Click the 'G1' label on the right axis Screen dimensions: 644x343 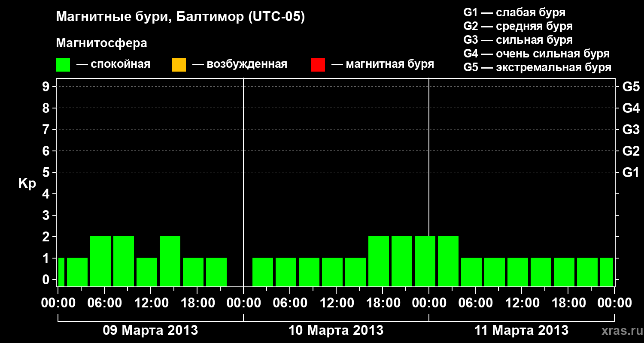tap(631, 172)
